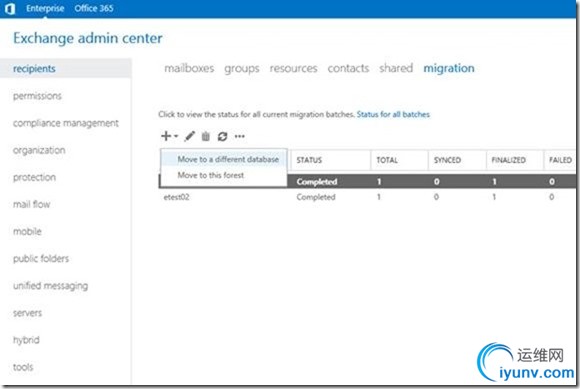
Task: Open the unified messaging section
Action: 51,286
